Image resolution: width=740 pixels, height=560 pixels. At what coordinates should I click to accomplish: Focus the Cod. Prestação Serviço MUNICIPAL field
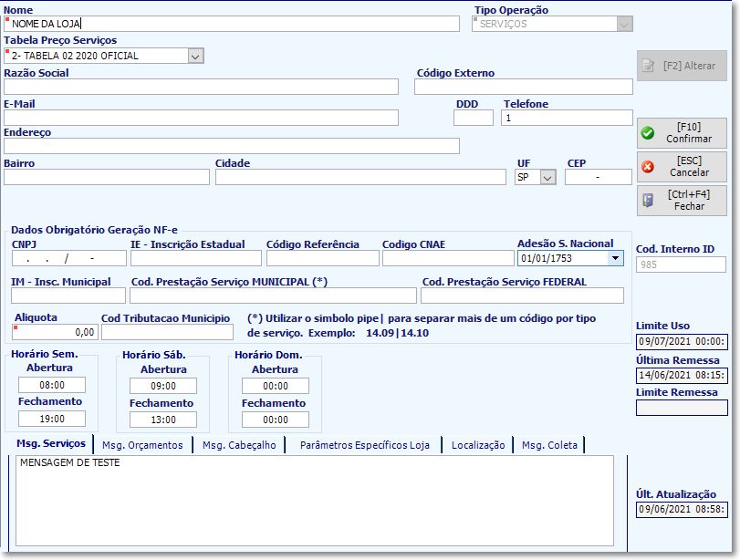[x=273, y=296]
